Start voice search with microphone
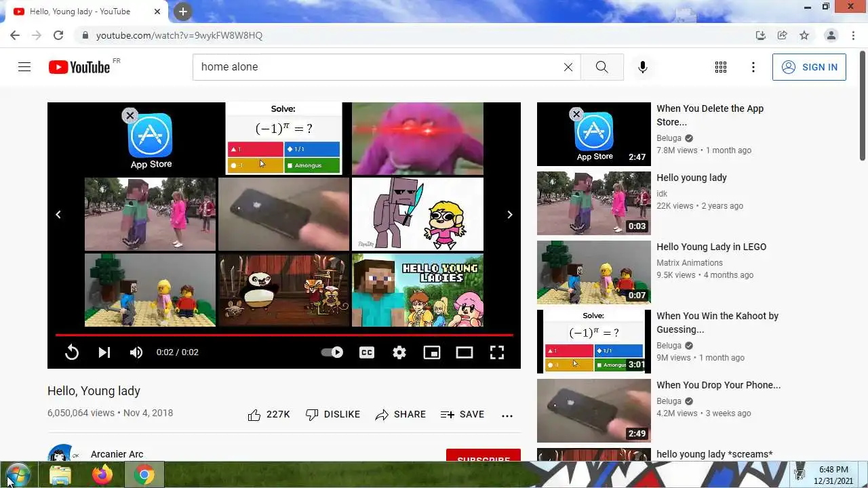 [x=642, y=67]
